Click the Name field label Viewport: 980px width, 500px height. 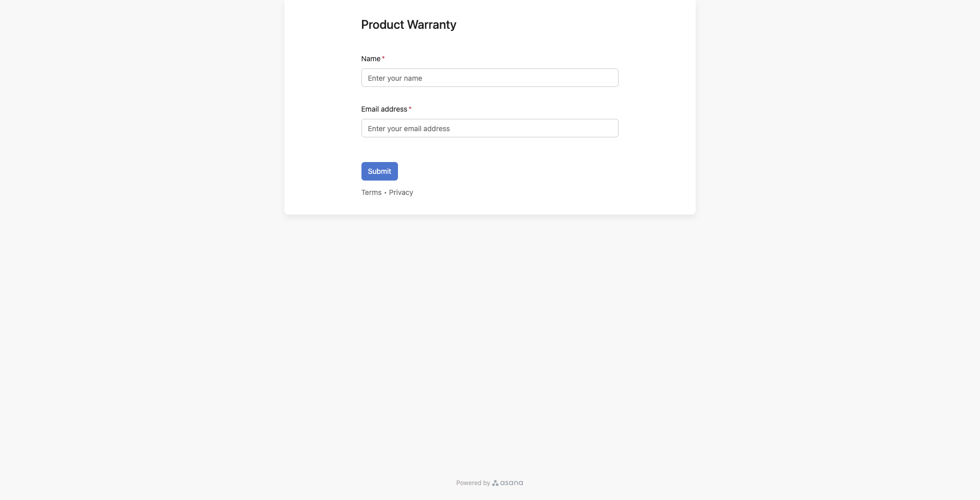point(370,58)
